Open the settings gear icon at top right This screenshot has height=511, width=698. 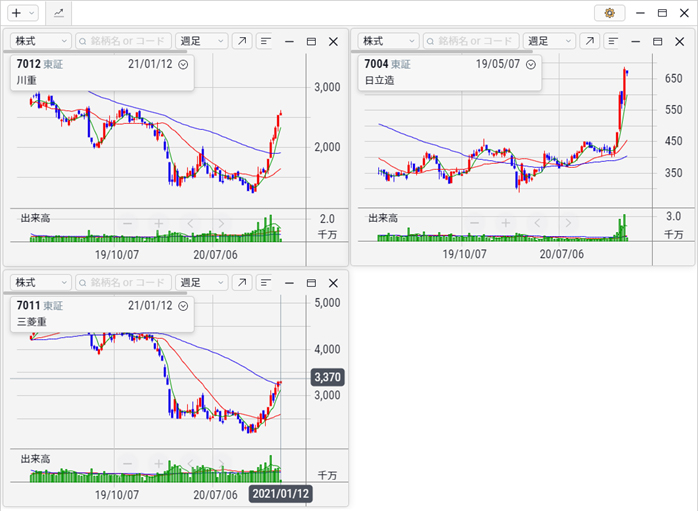point(609,13)
